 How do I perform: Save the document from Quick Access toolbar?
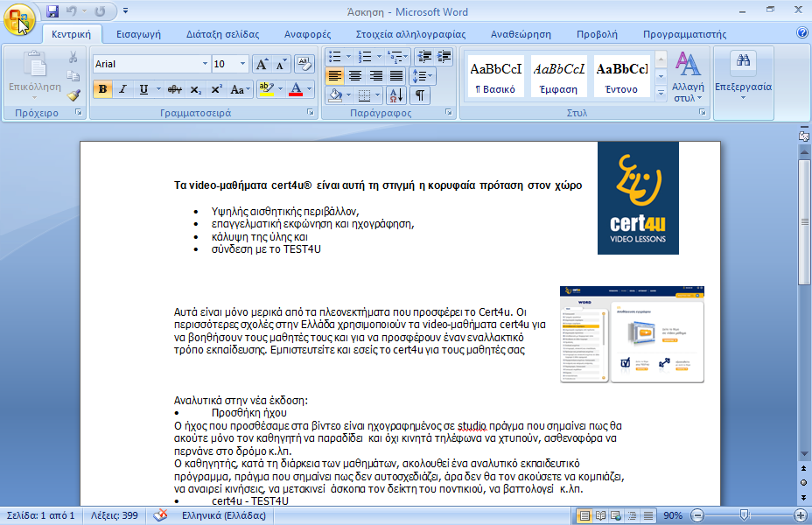click(52, 12)
